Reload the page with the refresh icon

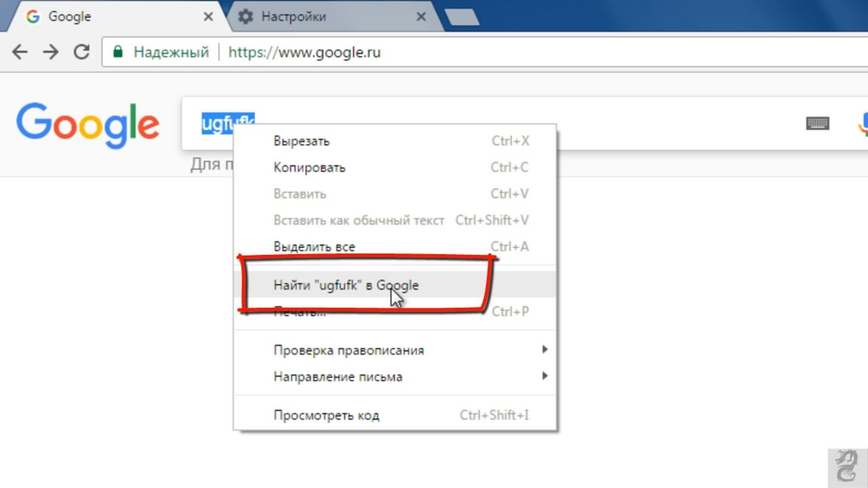(x=82, y=52)
